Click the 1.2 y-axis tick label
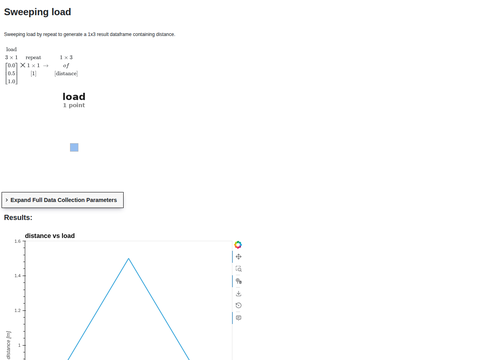 tap(17, 310)
